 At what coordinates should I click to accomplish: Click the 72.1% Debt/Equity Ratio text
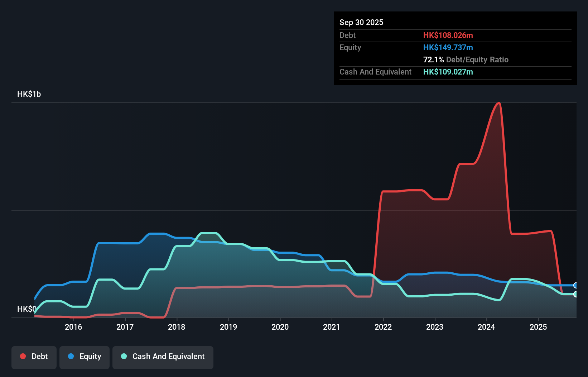466,59
